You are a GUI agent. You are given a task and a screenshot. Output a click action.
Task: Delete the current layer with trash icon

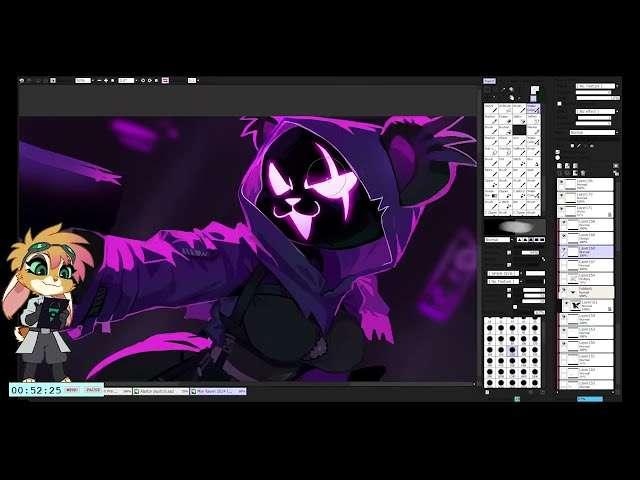tap(583, 173)
